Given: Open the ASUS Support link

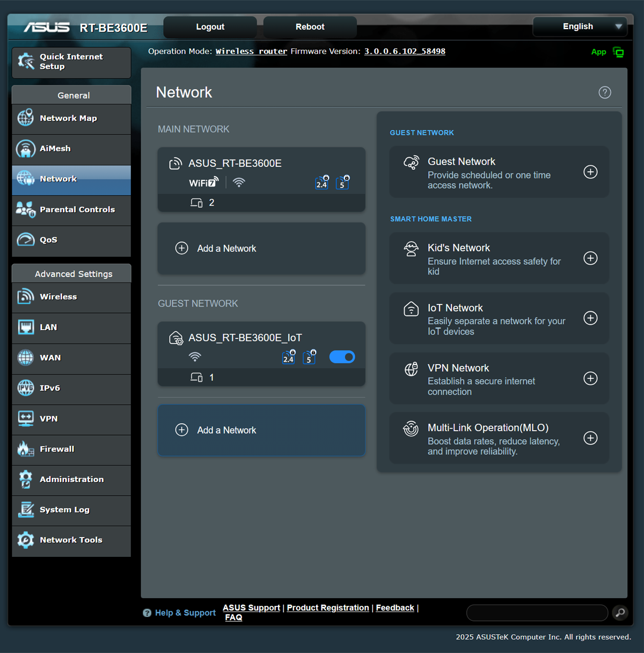Looking at the screenshot, I should tap(251, 608).
